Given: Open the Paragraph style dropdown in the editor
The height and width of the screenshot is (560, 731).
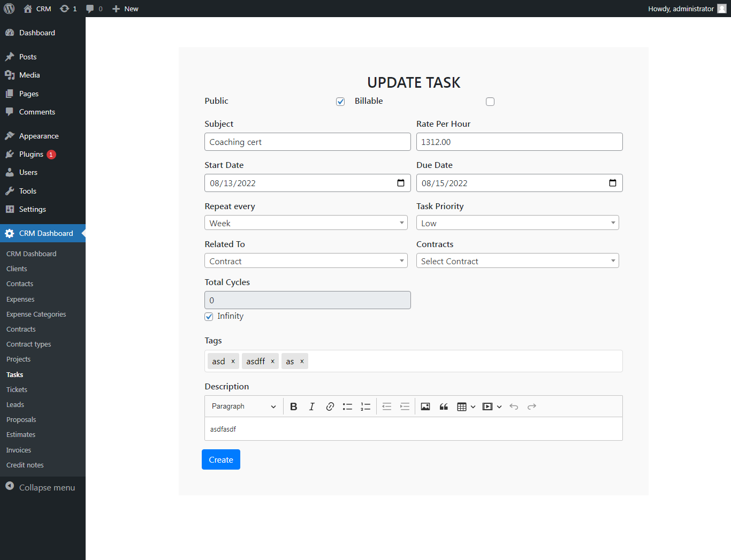Looking at the screenshot, I should pos(243,406).
